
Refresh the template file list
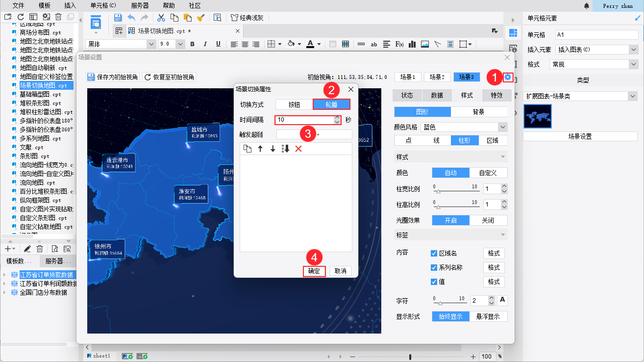point(21,17)
